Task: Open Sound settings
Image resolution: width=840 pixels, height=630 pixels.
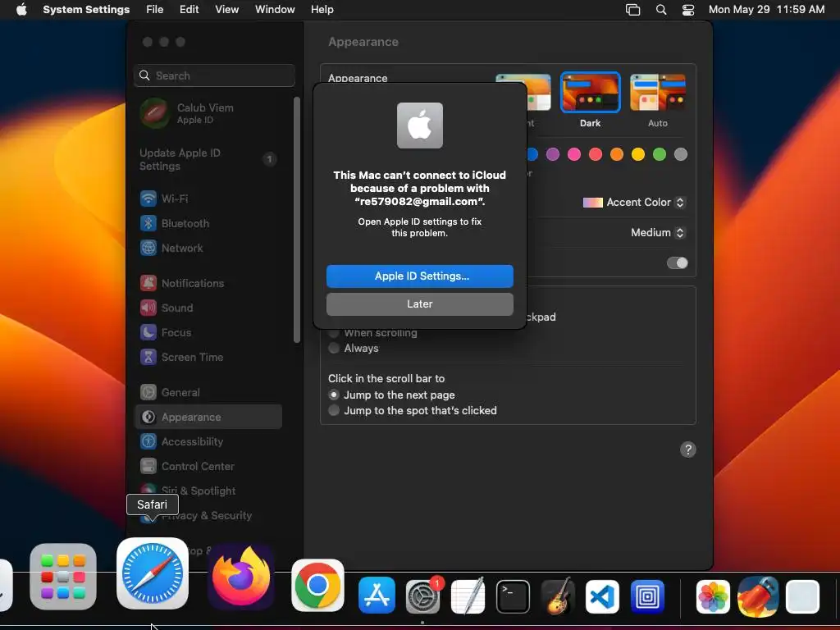Action: point(208,308)
